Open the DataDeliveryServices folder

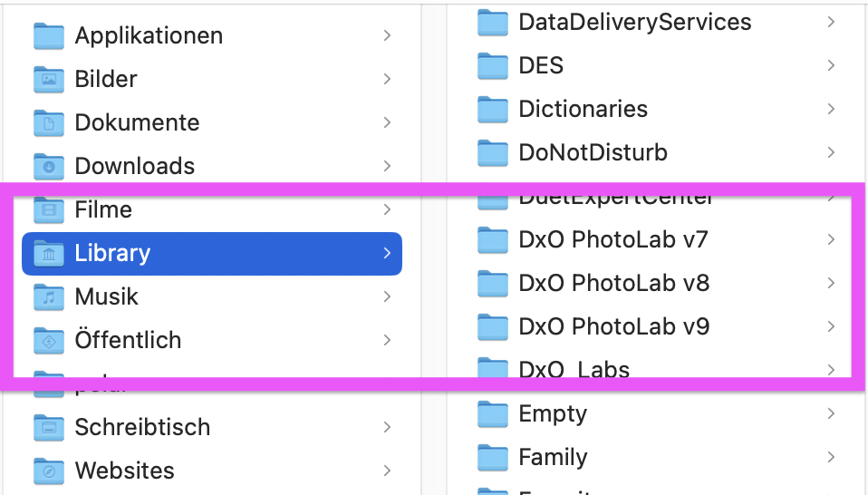click(x=634, y=22)
